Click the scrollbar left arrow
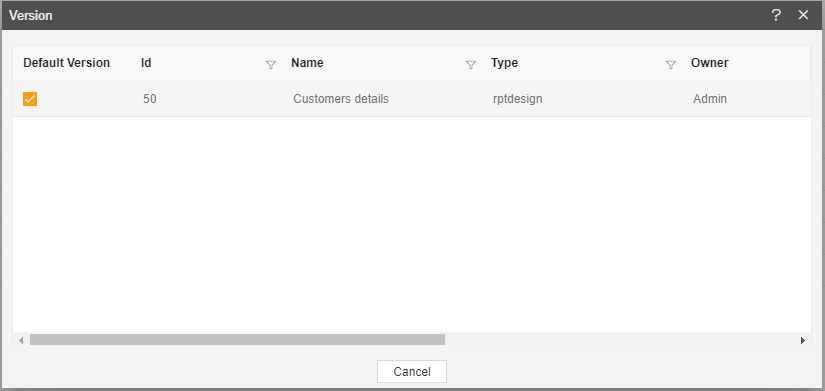825x391 pixels. 21,340
